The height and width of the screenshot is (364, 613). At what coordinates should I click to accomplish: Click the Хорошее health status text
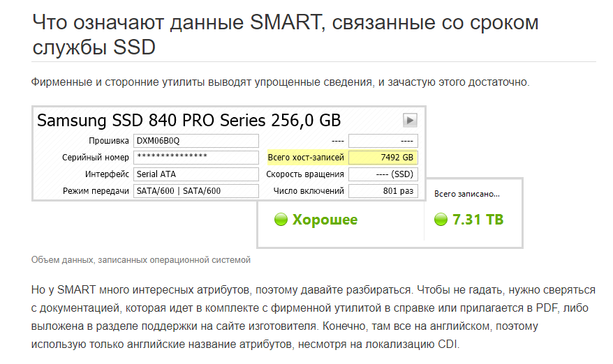[x=325, y=220]
